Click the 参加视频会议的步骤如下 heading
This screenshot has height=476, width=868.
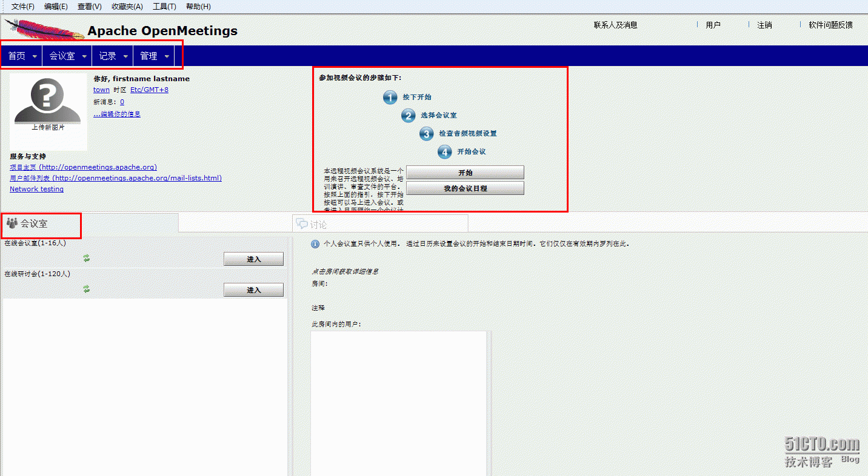pos(360,78)
